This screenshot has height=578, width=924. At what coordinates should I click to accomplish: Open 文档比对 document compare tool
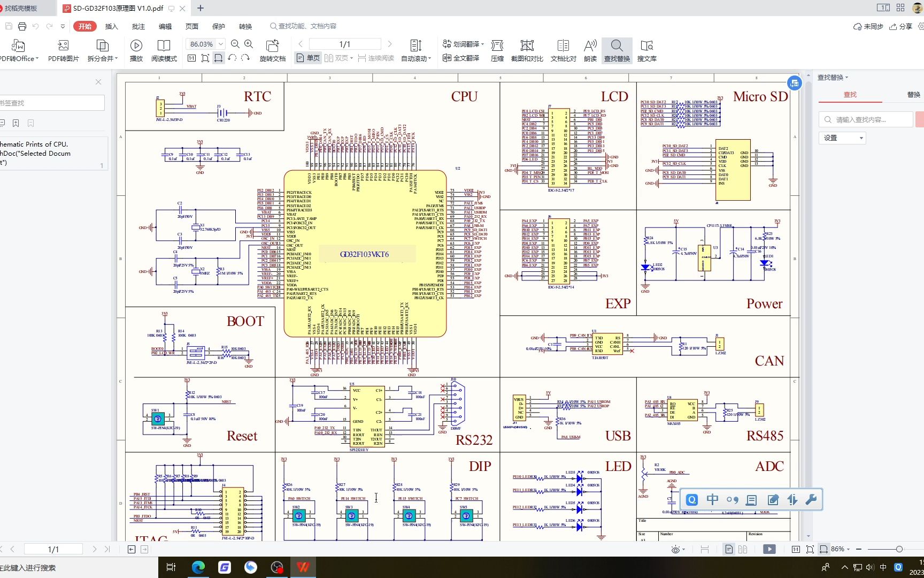564,51
